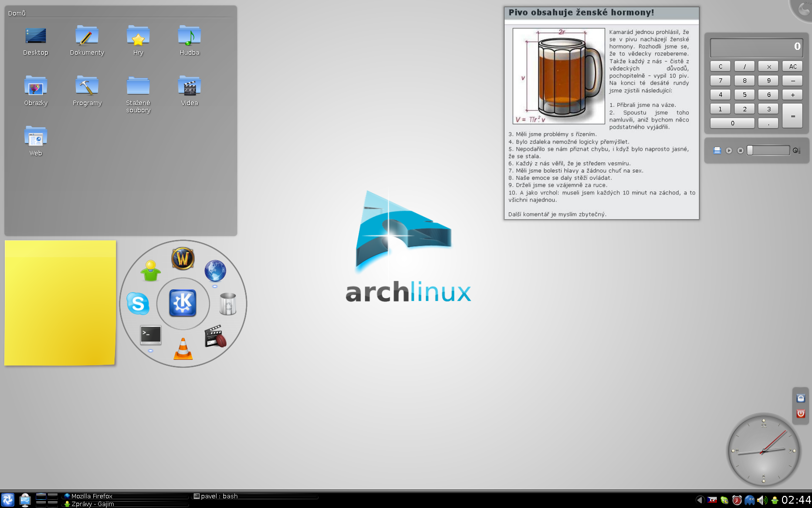Launch VLC media player from the launcher

183,349
